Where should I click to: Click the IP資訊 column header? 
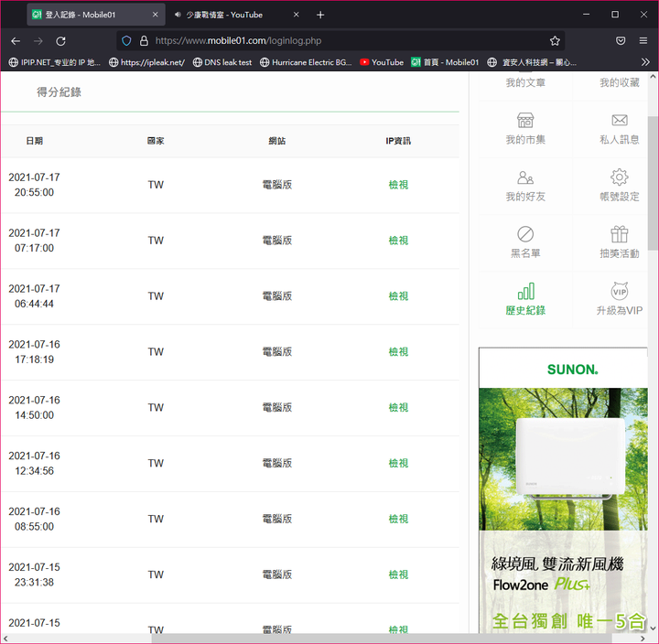click(398, 141)
